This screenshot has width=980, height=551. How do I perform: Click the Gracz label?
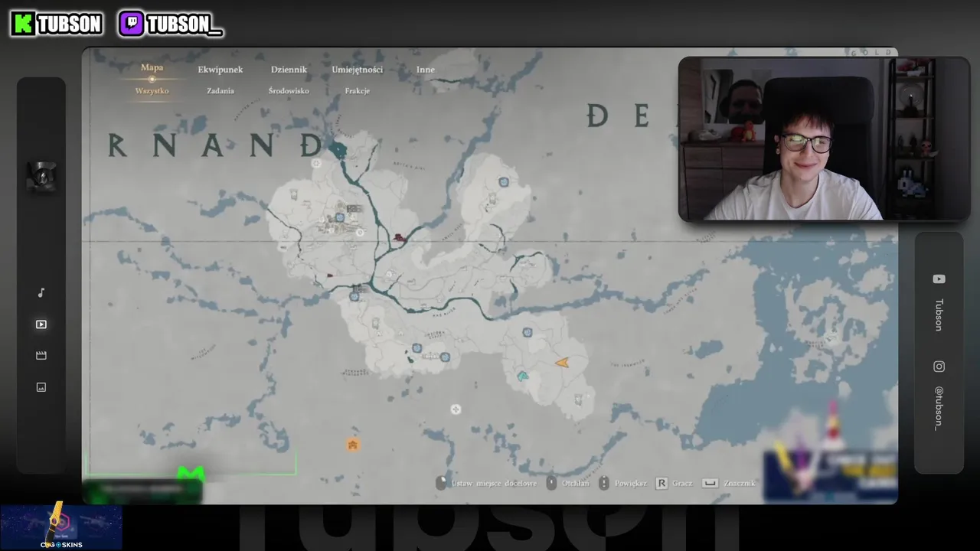tap(682, 484)
